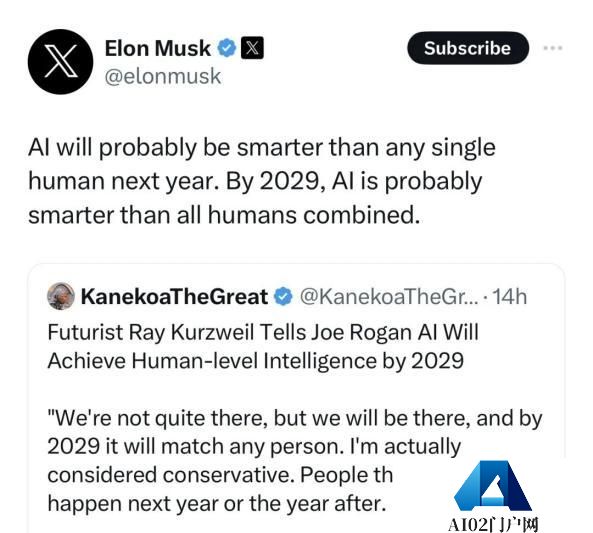The width and height of the screenshot is (593, 533).
Task: Open the three-dot more options menu
Action: 553,48
